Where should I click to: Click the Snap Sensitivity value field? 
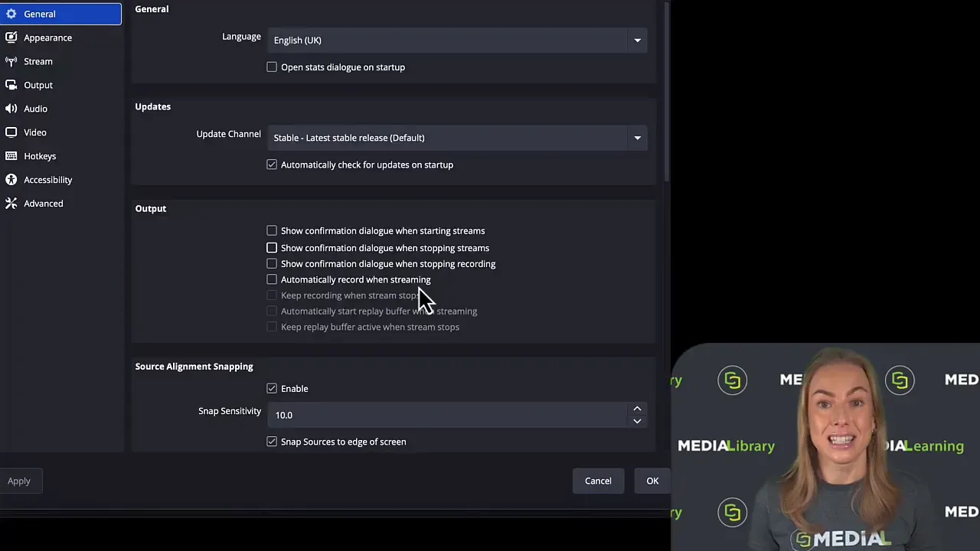coord(448,415)
